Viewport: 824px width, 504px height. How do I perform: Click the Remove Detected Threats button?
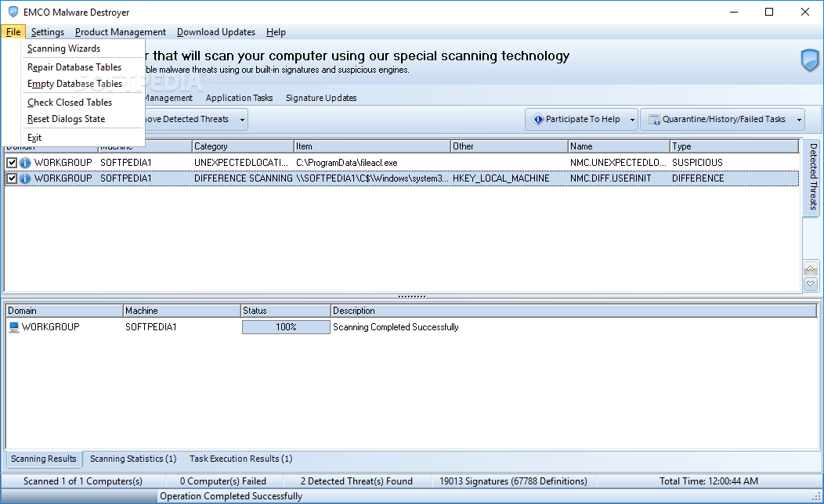[190, 119]
